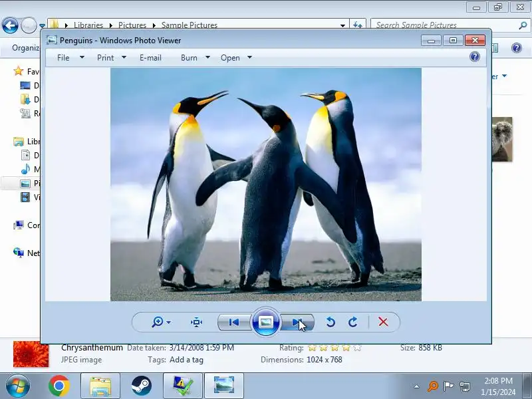Click the date taken value
This screenshot has width=532, height=399.
coord(201,348)
